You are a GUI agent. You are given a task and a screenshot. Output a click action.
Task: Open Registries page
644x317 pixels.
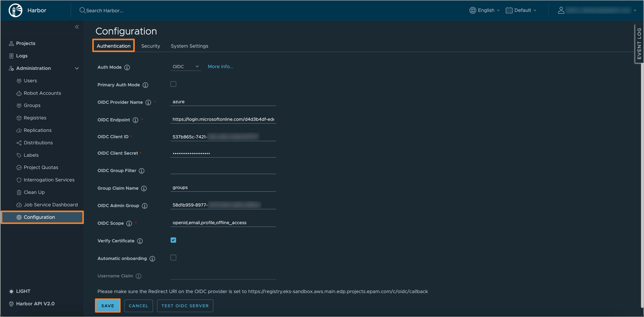coord(35,118)
